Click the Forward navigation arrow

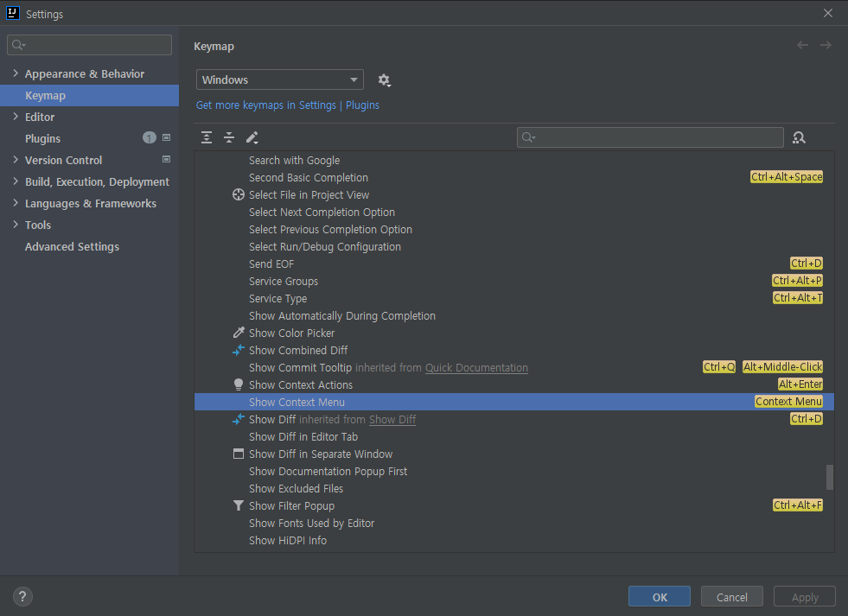pos(826,46)
